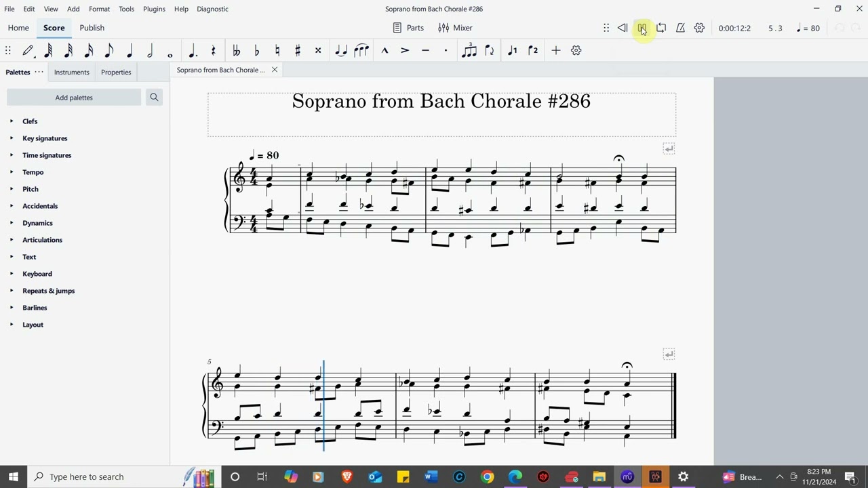This screenshot has width=868, height=488.
Task: Add a slur
Action: tap(361, 50)
